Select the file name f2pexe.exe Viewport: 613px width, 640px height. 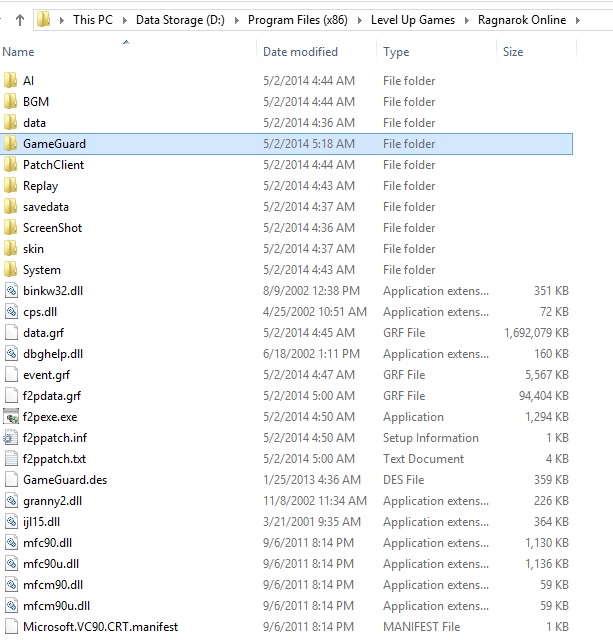coord(50,417)
